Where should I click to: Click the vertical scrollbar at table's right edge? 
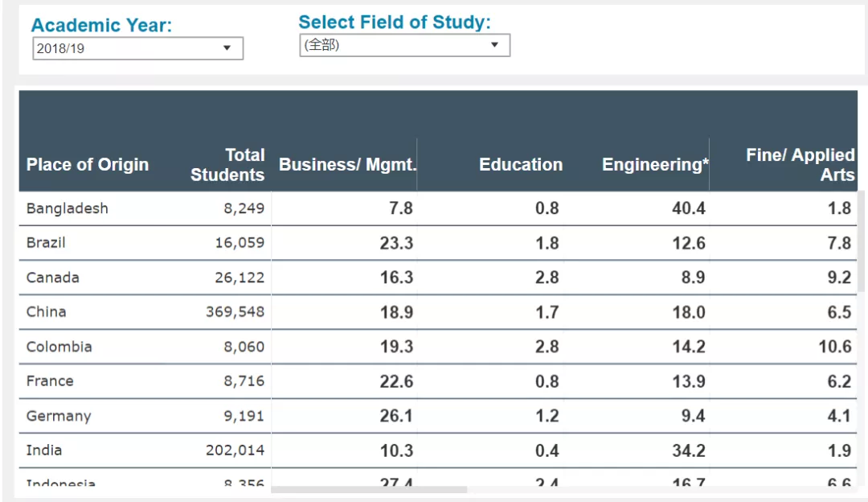coord(862,241)
